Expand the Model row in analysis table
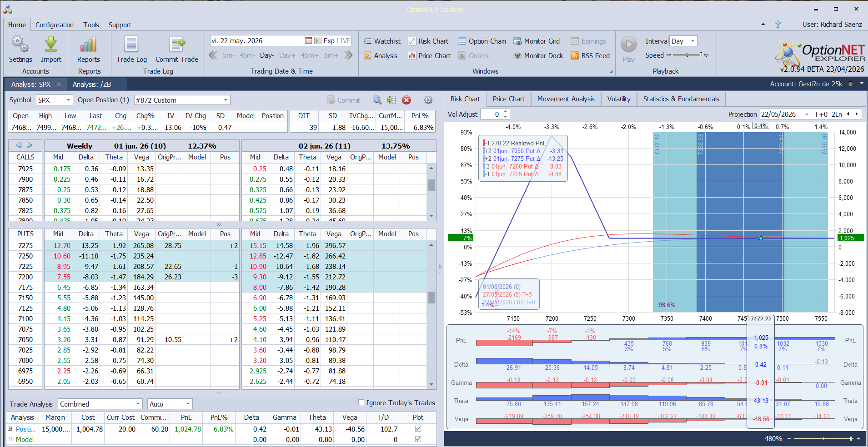Viewport: 868px width, 447px height. (x=10, y=439)
